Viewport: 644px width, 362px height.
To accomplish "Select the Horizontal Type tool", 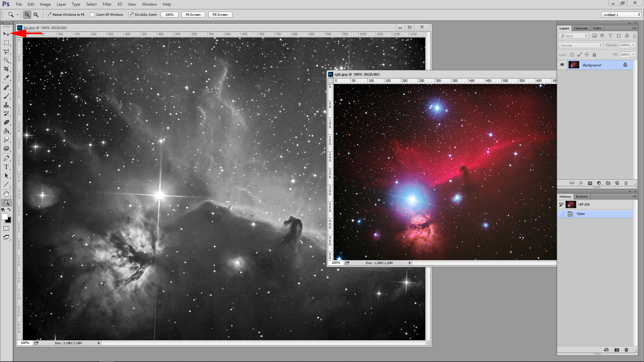I will tap(6, 167).
